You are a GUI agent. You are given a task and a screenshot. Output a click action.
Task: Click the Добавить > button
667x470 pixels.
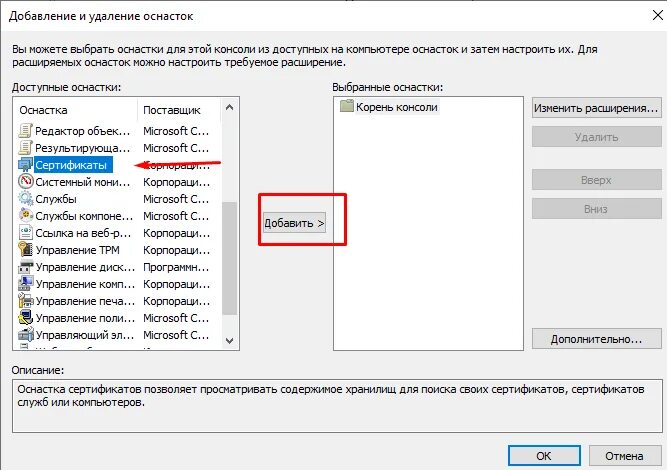tap(294, 223)
